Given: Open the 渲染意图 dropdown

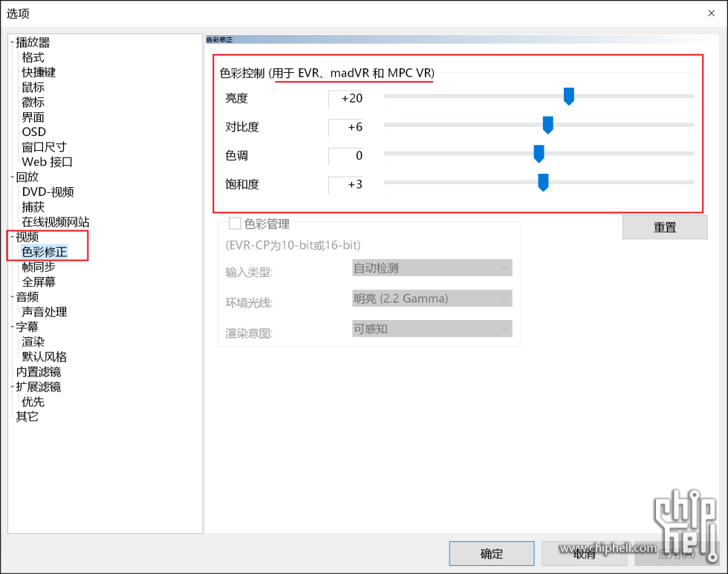Looking at the screenshot, I should point(432,328).
